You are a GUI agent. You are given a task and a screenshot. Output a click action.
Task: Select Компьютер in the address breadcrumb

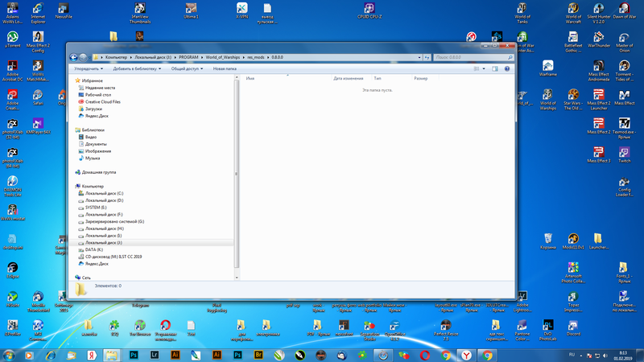(x=116, y=57)
